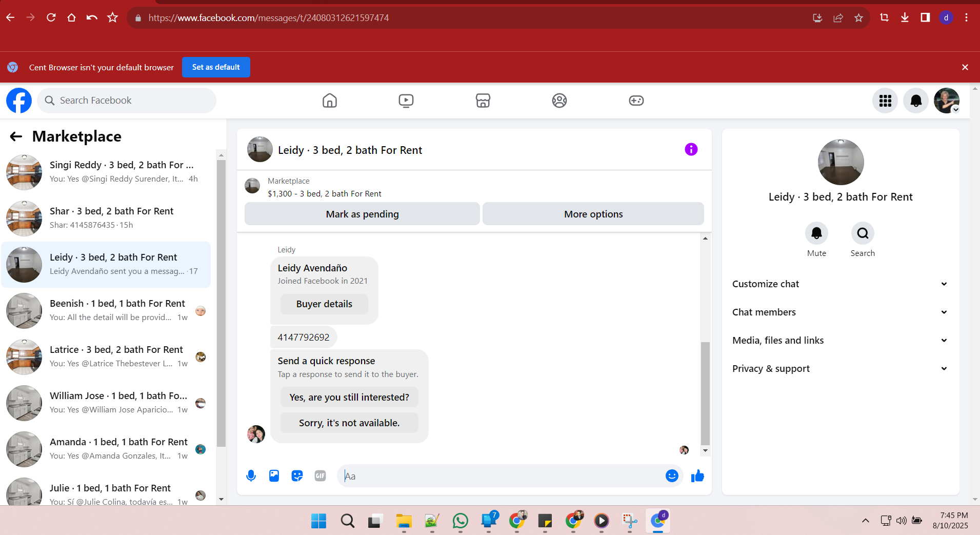Go back from Marketplace with arrow
Image resolution: width=980 pixels, height=535 pixels.
point(16,136)
